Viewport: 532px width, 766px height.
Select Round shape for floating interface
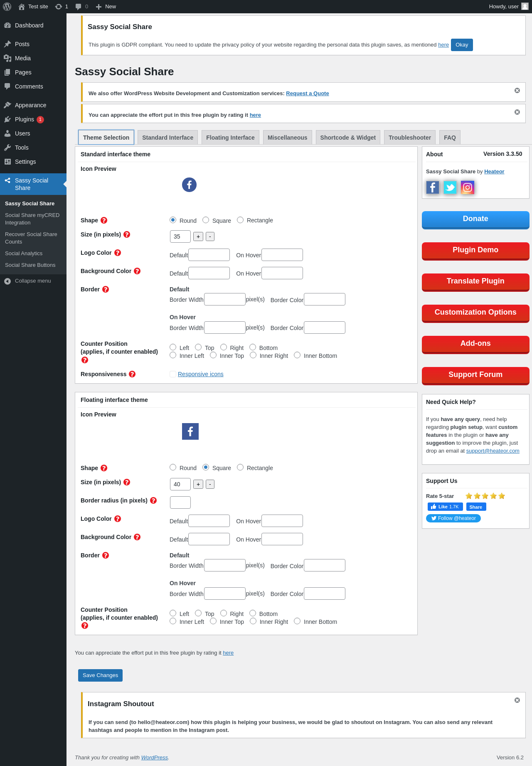tap(173, 467)
